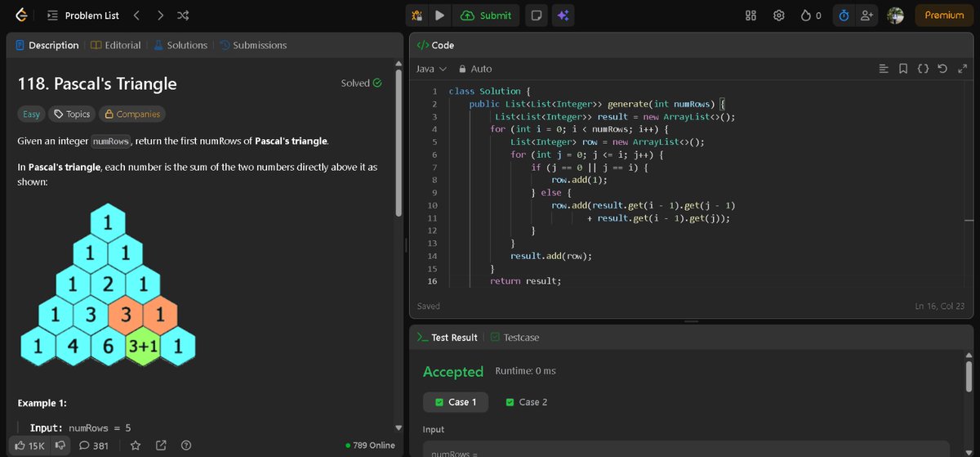Click the streak fire counter
Viewport: 980px width, 457px height.
tap(811, 15)
